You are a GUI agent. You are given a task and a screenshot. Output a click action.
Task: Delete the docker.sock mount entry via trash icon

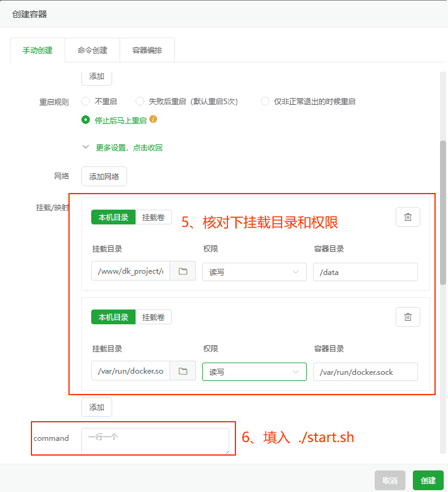coord(407,317)
